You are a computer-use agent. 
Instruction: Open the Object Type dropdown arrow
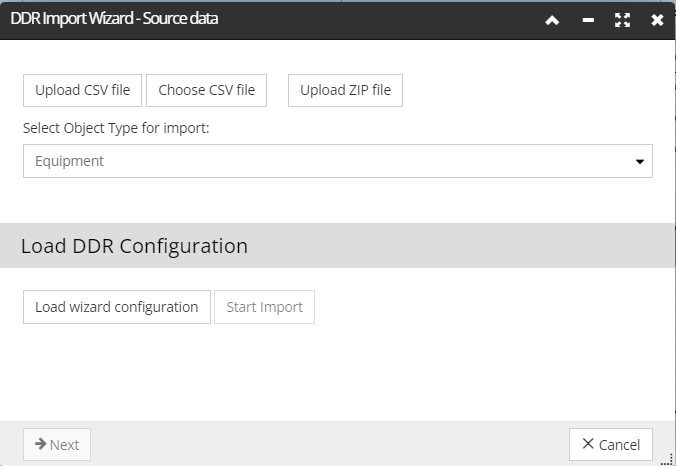(x=640, y=161)
